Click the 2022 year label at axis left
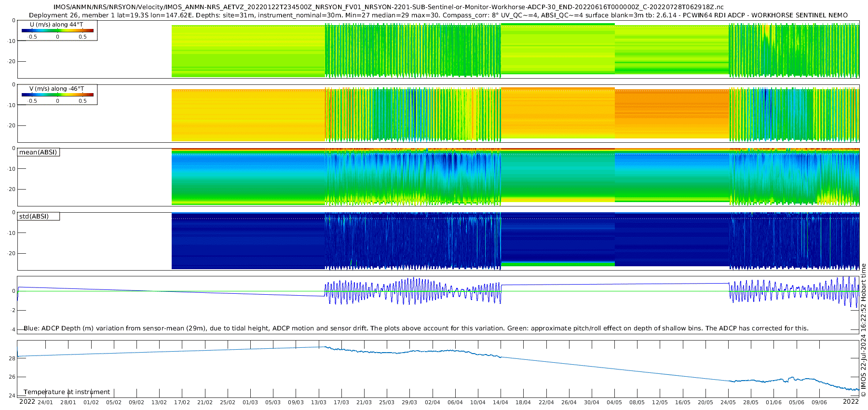 (x=27, y=402)
